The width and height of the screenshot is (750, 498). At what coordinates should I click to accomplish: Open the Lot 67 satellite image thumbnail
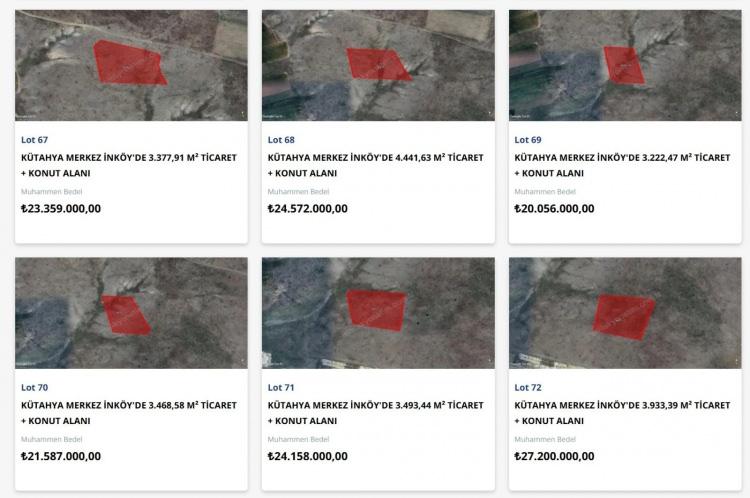pyautogui.click(x=132, y=66)
